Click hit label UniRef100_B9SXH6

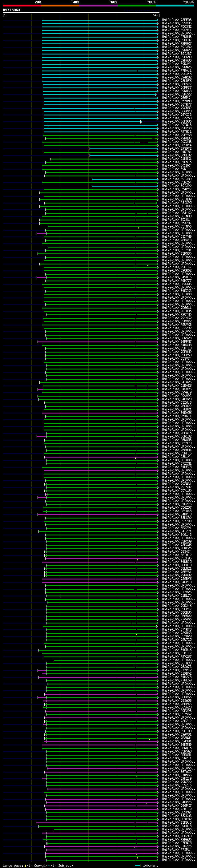click(177, 23)
